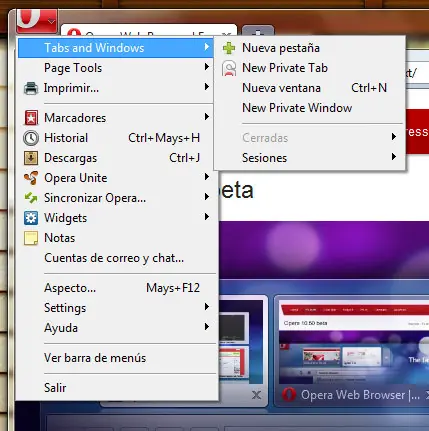Close the left Speed Dial thumbnail

256,395
